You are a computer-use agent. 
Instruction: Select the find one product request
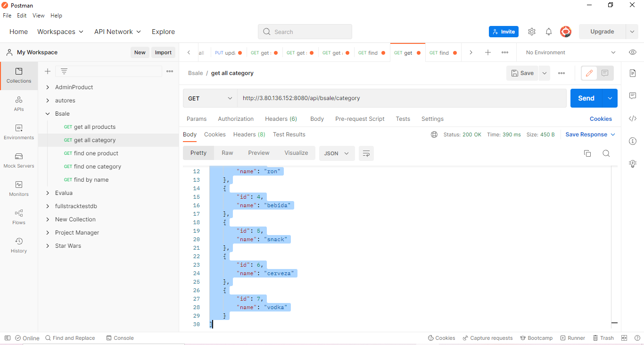coord(92,153)
